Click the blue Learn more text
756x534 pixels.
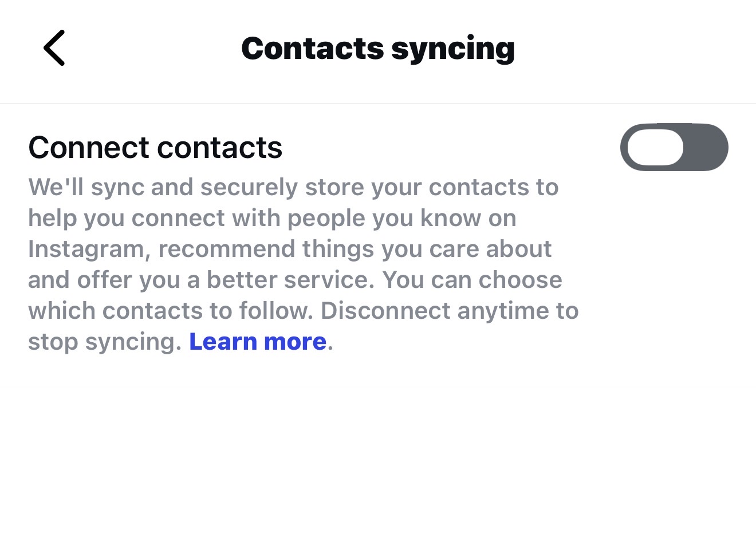pyautogui.click(x=257, y=342)
